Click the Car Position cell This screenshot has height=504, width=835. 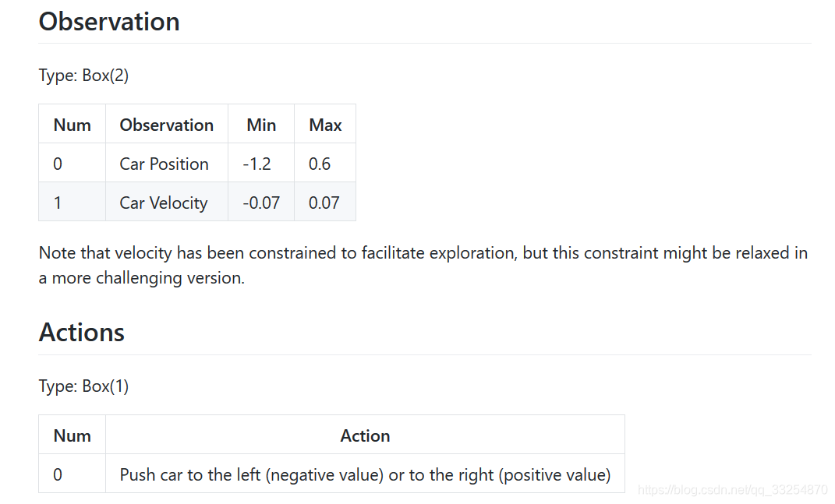pos(164,164)
